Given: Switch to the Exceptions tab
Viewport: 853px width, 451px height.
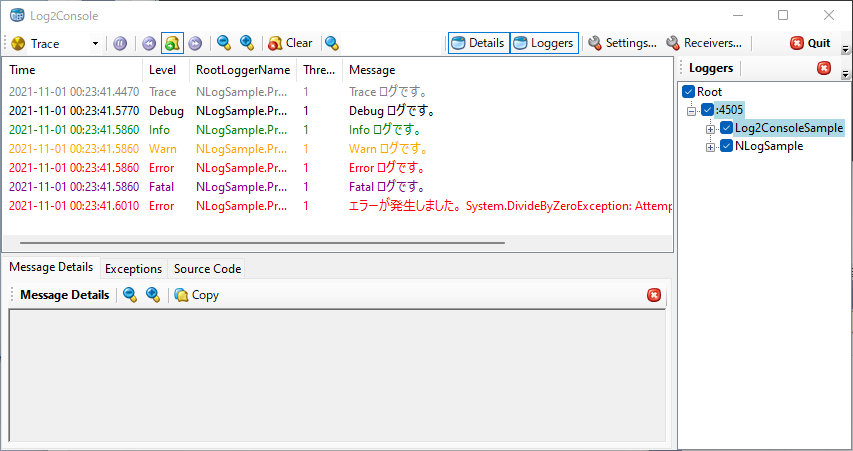Looking at the screenshot, I should tap(133, 269).
